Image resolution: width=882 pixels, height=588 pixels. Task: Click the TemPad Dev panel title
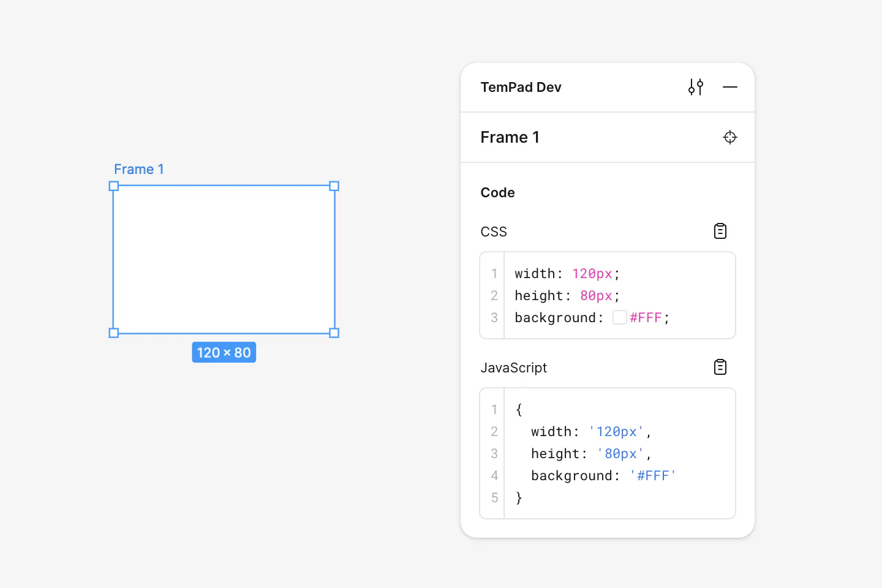click(521, 87)
